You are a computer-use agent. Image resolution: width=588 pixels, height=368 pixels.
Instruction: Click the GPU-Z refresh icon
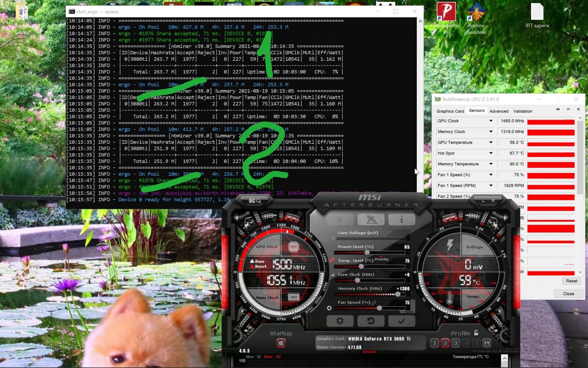(x=568, y=109)
